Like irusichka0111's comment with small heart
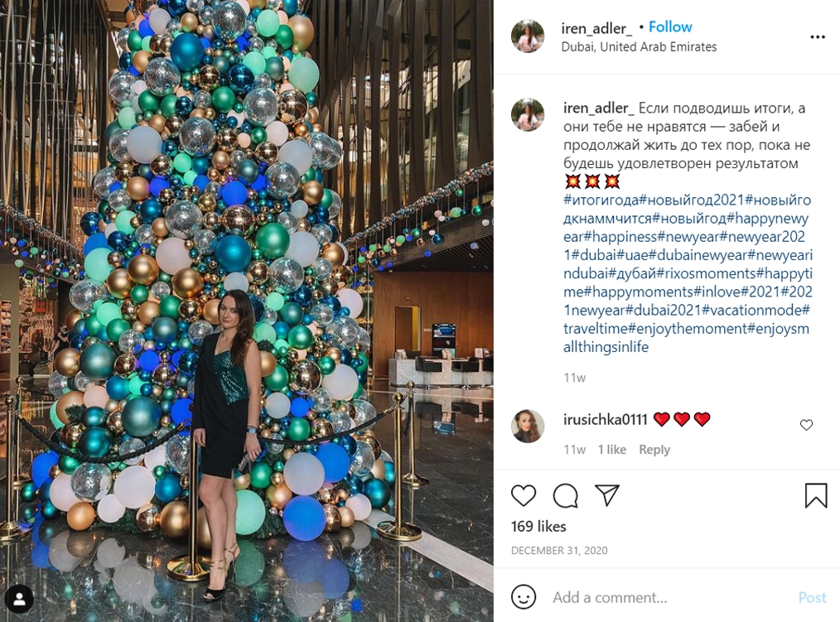 [806, 425]
